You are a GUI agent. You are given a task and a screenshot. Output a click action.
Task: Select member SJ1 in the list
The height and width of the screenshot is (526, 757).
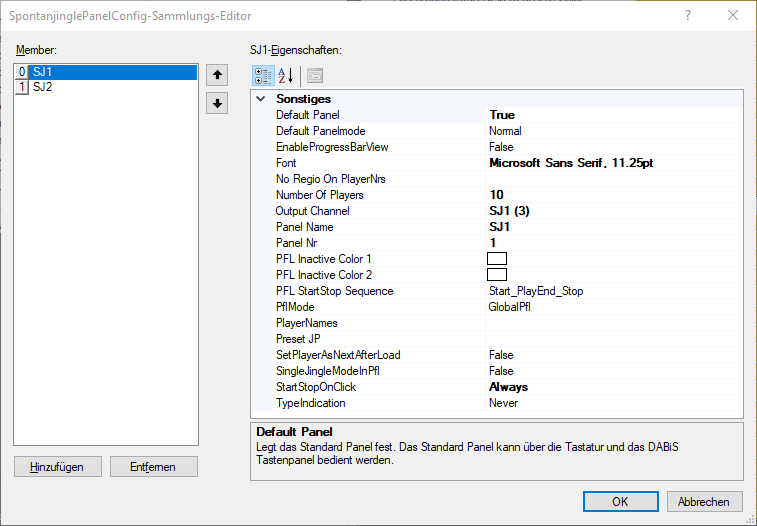click(x=106, y=72)
